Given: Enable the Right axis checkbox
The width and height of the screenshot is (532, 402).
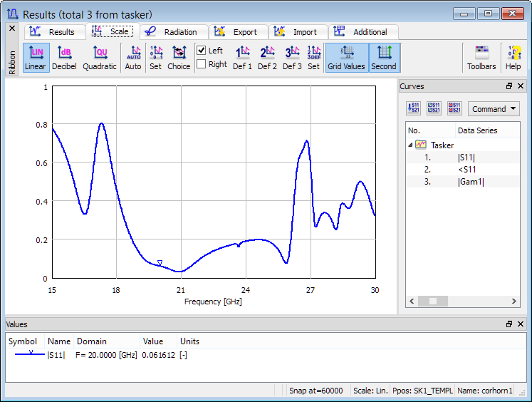Looking at the screenshot, I should 202,64.
